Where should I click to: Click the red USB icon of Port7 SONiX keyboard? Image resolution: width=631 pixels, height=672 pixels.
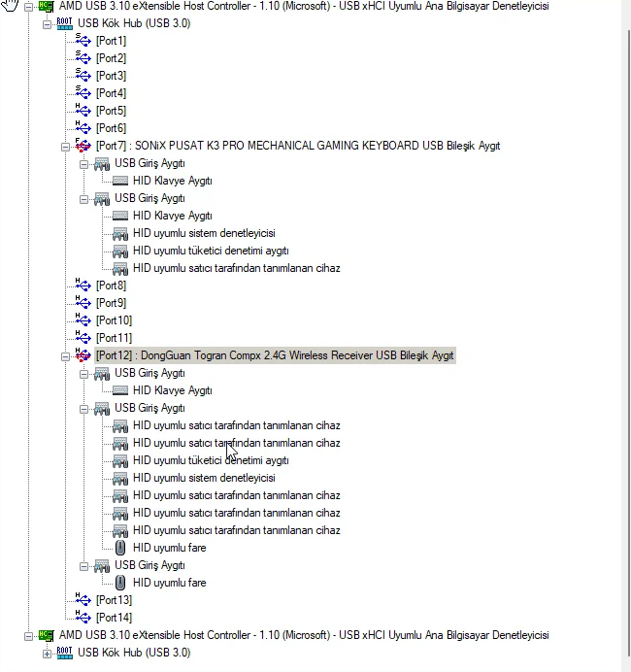coord(83,146)
